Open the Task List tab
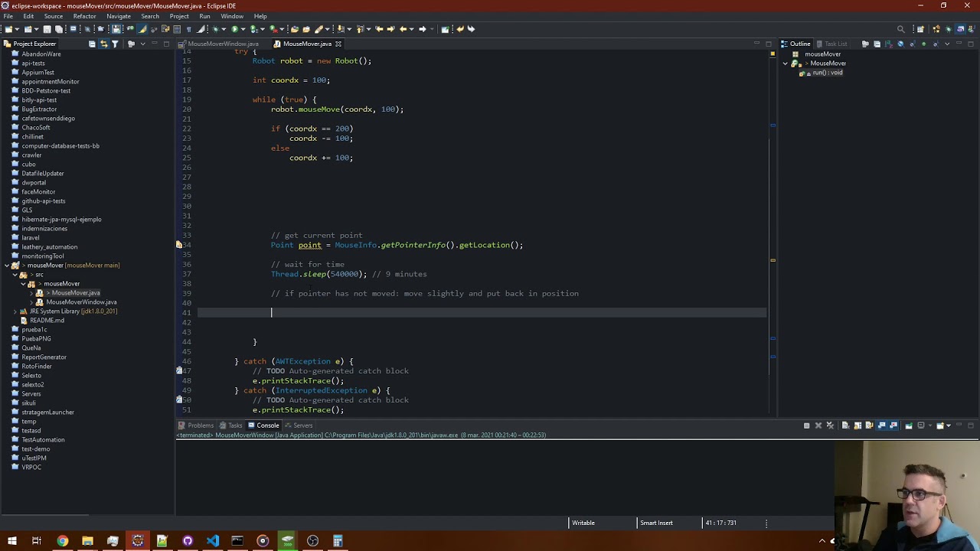The height and width of the screenshot is (551, 980). tap(831, 44)
